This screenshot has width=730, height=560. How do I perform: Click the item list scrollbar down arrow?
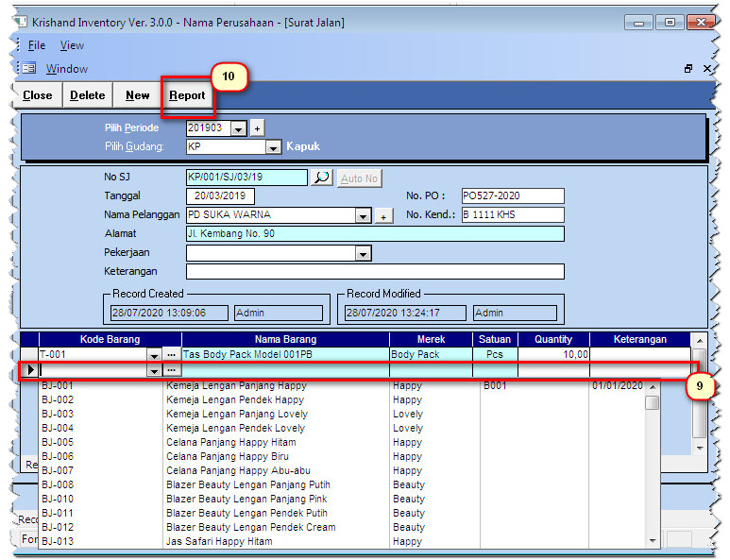[x=653, y=541]
